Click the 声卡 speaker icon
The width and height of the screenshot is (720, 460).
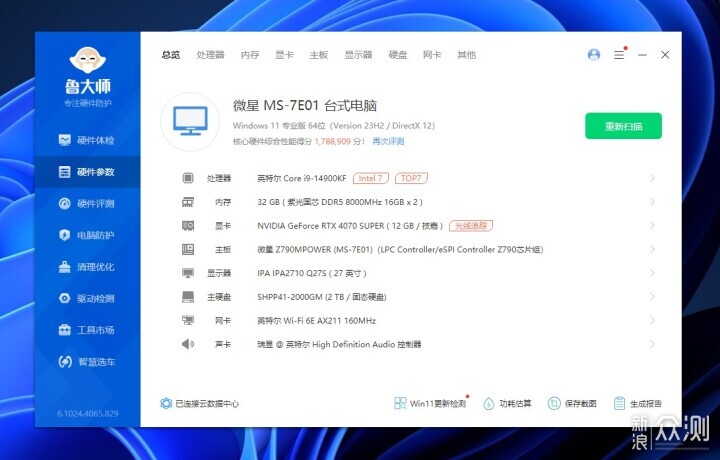click(188, 344)
